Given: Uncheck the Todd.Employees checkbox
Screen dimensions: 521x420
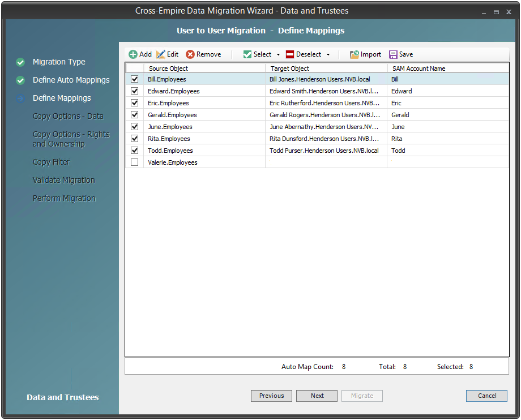Looking at the screenshot, I should coord(135,151).
